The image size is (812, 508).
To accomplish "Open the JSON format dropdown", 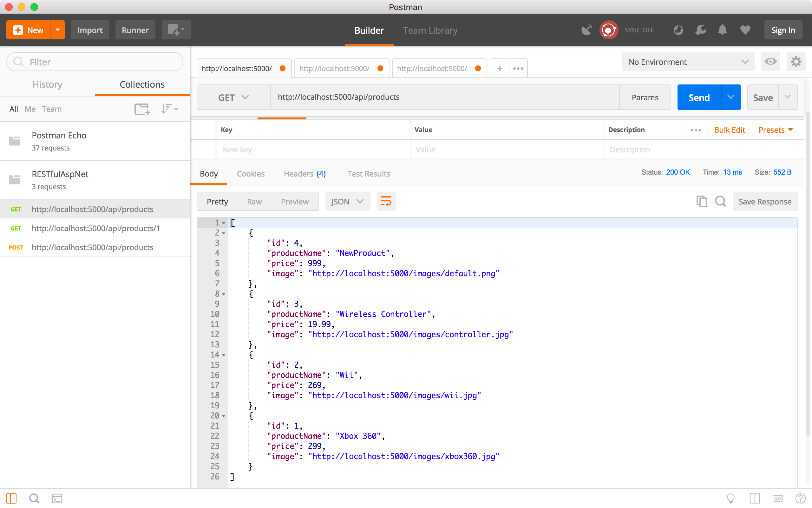I will [x=348, y=201].
